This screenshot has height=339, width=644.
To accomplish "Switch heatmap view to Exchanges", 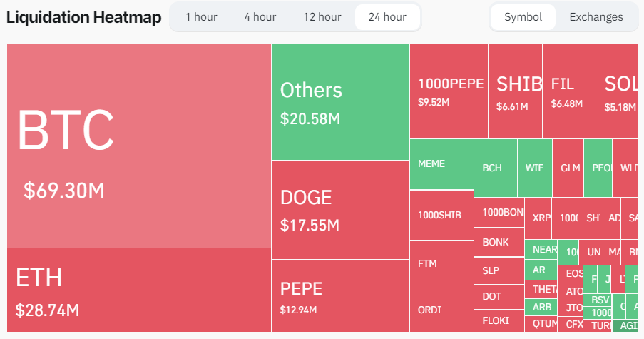I will pyautogui.click(x=596, y=17).
